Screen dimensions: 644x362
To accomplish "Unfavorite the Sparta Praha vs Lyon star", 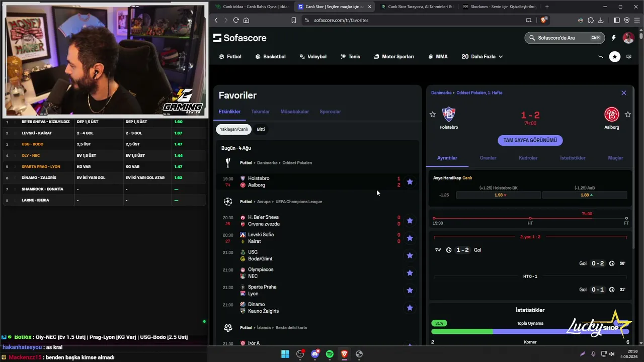I will [410, 290].
